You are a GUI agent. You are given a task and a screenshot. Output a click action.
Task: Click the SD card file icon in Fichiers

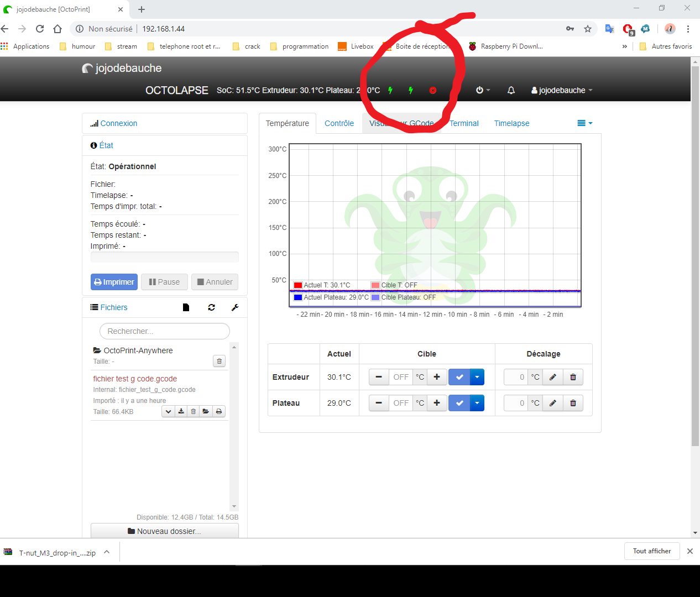186,307
